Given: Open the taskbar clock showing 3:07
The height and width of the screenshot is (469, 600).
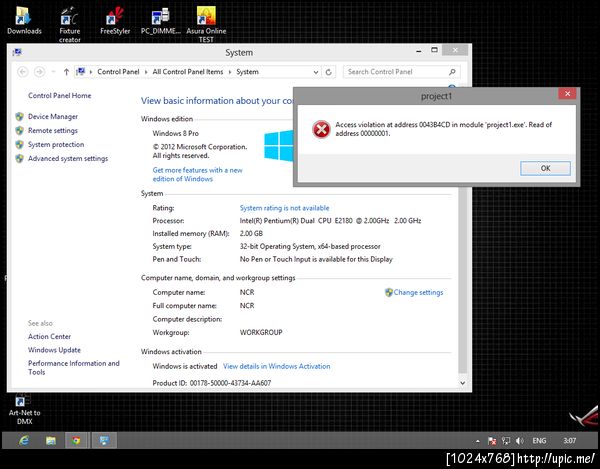Looking at the screenshot, I should [569, 441].
